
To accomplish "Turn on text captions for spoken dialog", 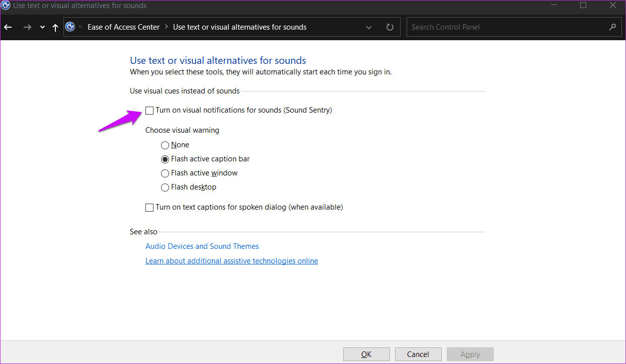I will coord(149,207).
